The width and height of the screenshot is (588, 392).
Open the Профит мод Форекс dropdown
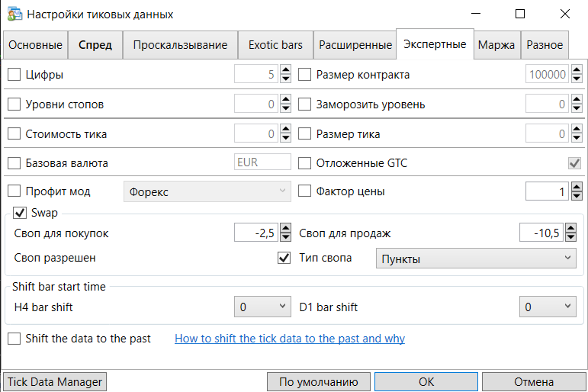point(207,191)
